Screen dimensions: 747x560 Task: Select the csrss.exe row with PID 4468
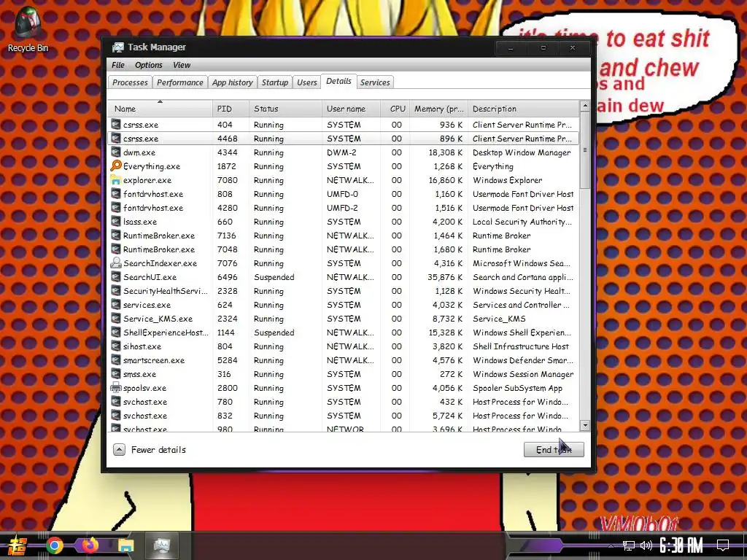point(343,139)
